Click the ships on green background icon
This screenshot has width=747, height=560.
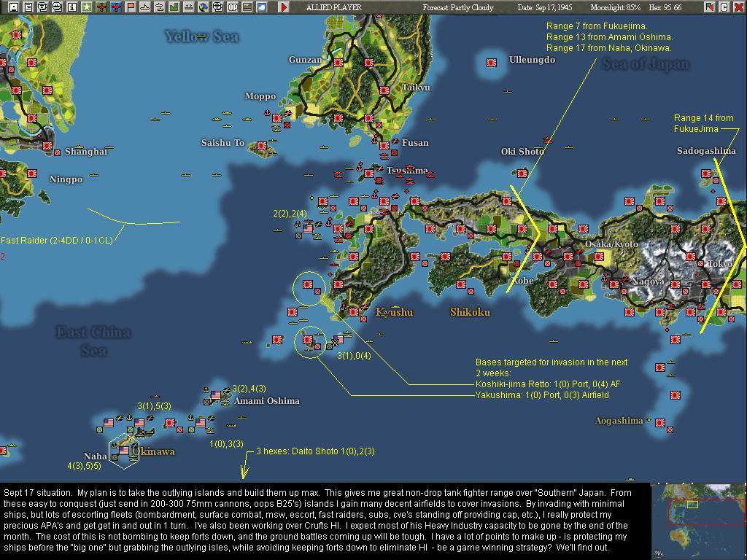point(189,7)
